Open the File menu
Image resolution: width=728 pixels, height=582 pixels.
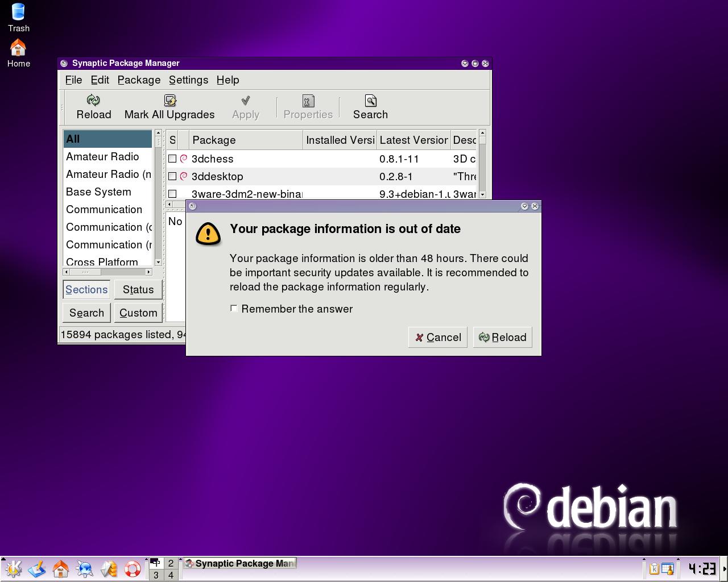coord(73,80)
